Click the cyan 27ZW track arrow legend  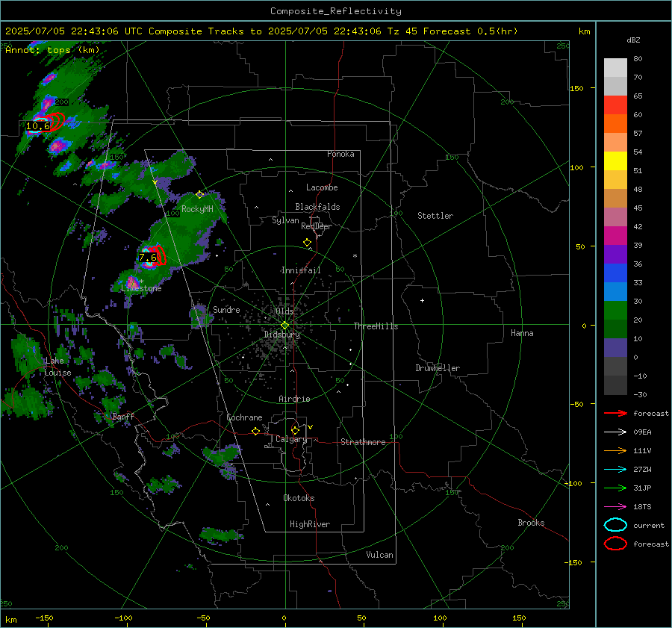[616, 470]
